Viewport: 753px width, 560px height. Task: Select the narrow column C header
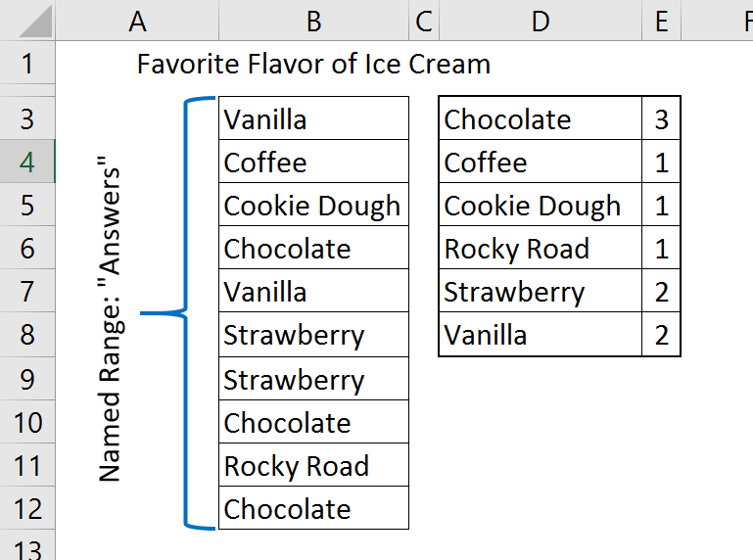click(423, 20)
